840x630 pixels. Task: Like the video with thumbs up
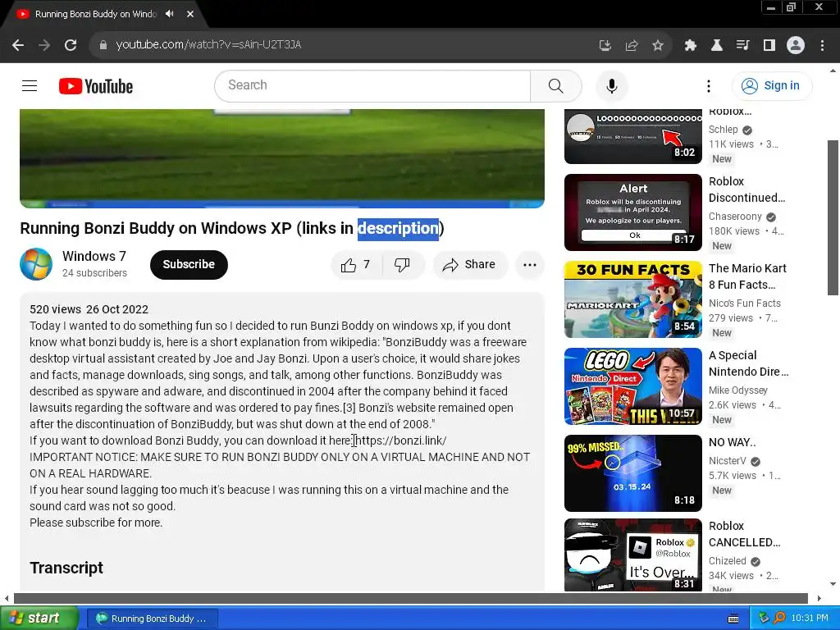(x=356, y=265)
